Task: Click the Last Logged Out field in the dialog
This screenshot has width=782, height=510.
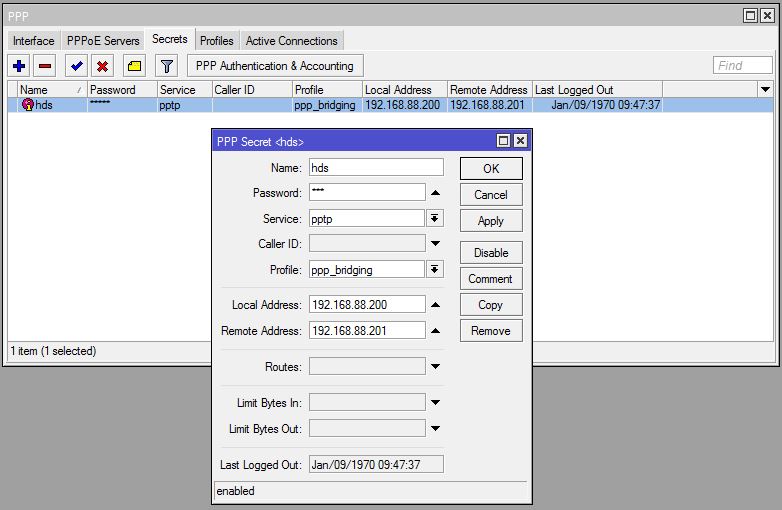Action: coord(376,464)
